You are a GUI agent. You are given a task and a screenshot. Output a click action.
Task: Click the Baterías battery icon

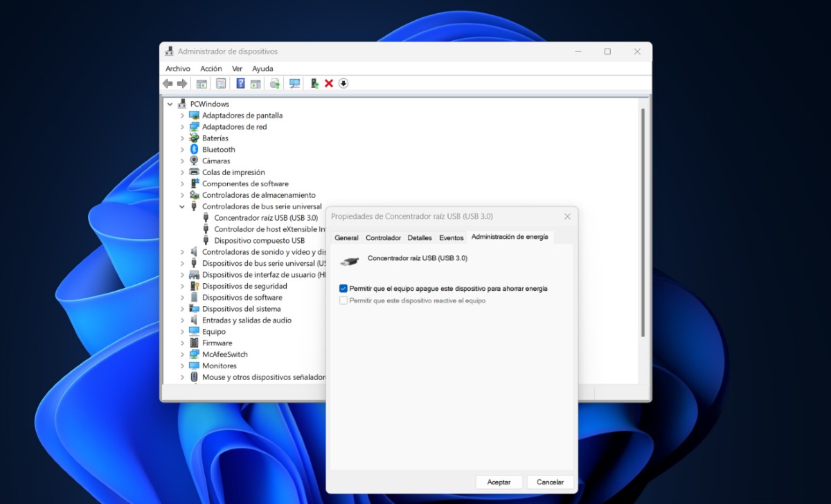[195, 138]
